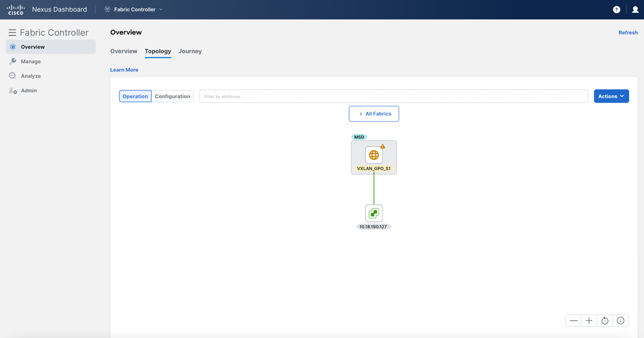Click the 10.18.190.127 label
The image size is (644, 338).
[x=373, y=227]
